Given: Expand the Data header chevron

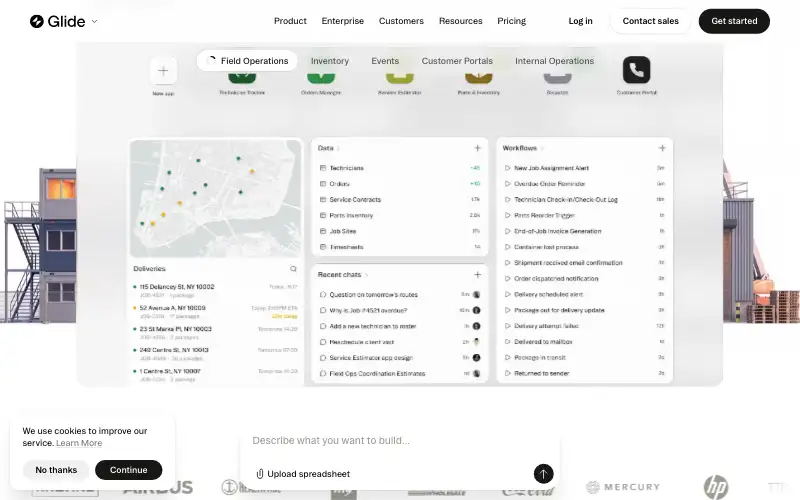Looking at the screenshot, I should pyautogui.click(x=338, y=148).
